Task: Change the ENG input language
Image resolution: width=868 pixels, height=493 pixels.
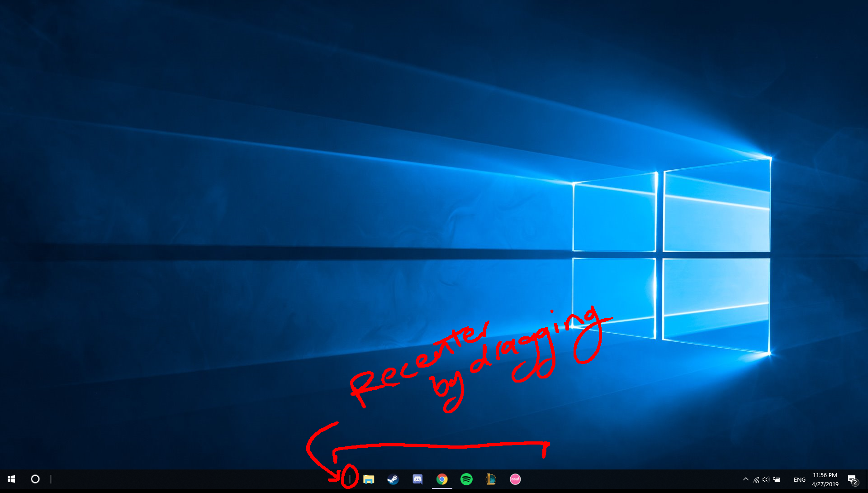Action: (x=799, y=479)
